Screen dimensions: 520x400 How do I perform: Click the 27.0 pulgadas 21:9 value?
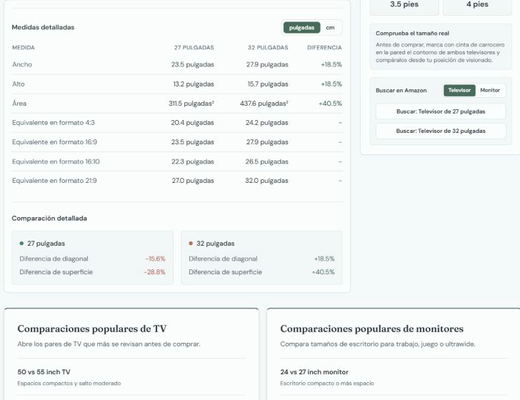pos(193,181)
